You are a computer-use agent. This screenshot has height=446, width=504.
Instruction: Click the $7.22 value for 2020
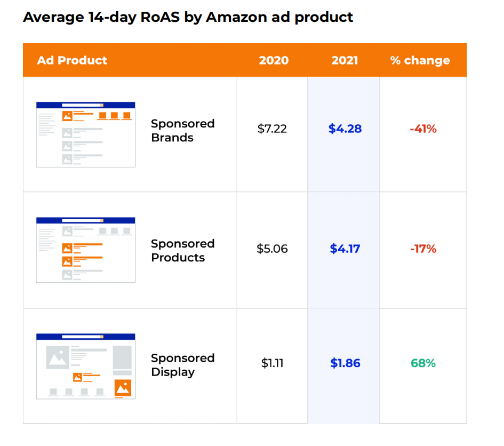coord(272,129)
